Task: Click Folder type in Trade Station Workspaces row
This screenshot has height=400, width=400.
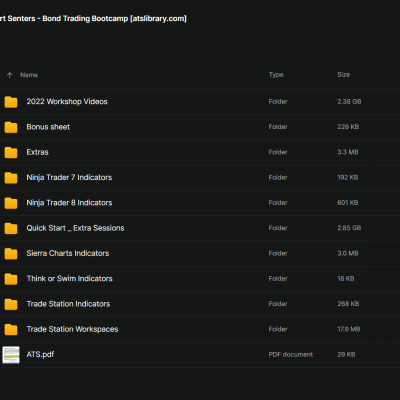Action: tap(278, 329)
